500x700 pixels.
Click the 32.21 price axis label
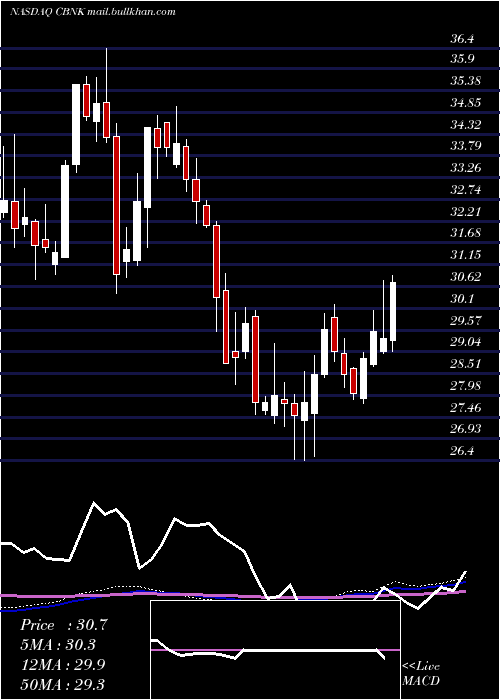tap(465, 211)
